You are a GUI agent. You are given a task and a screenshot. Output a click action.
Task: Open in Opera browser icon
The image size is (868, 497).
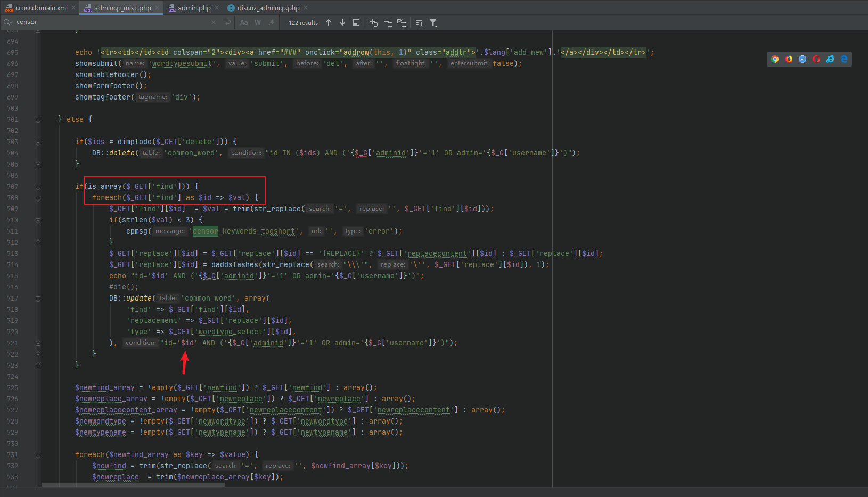[816, 59]
